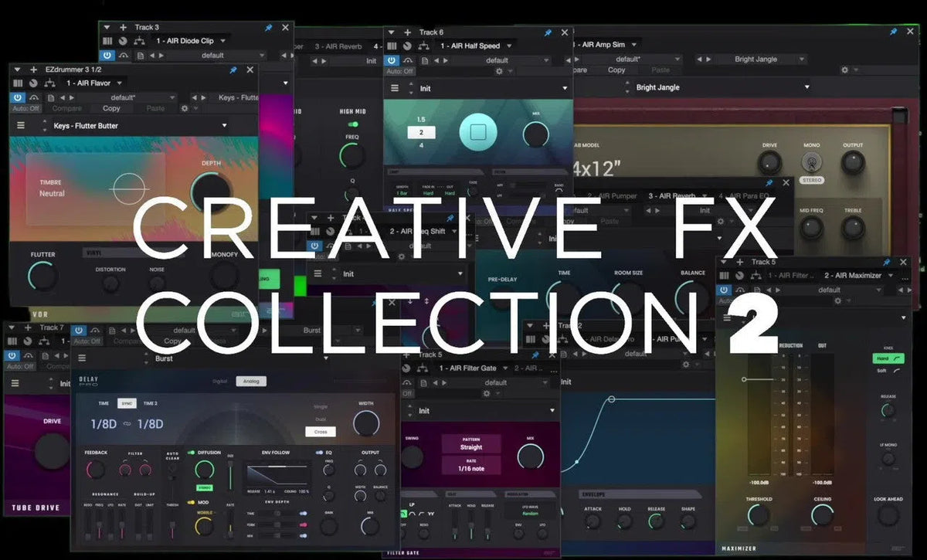Screen dimensions: 927x560
Task: Click the wet/dry mix icon beside EZdrummer power button
Action: 35,98
